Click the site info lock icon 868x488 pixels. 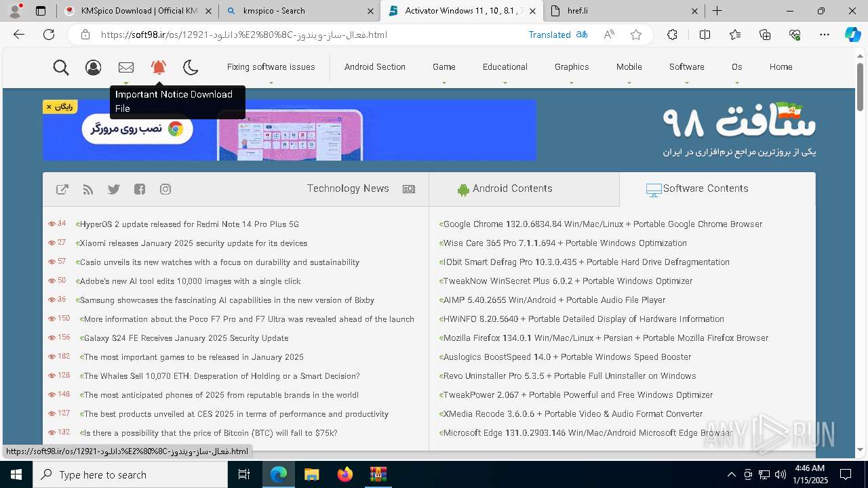pyautogui.click(x=85, y=35)
